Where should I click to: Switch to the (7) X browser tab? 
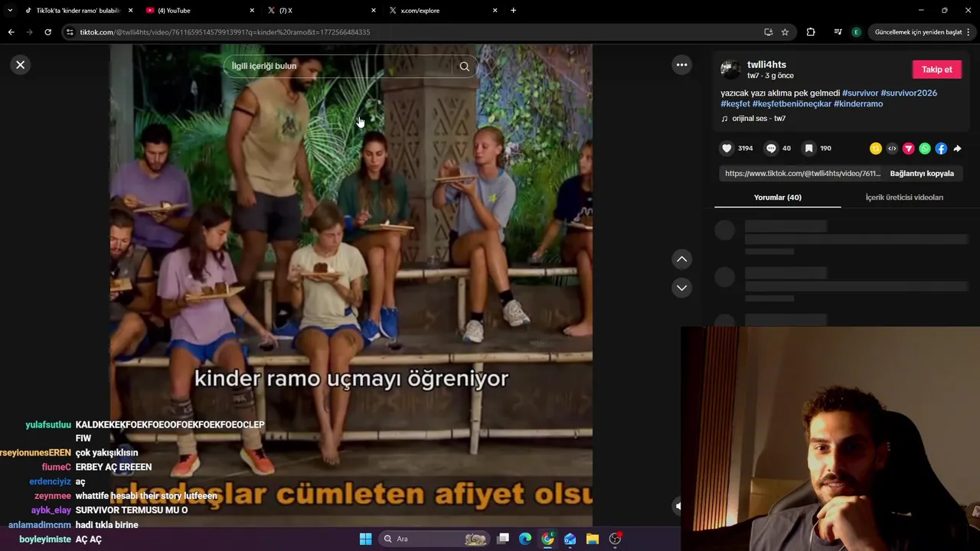(x=322, y=11)
